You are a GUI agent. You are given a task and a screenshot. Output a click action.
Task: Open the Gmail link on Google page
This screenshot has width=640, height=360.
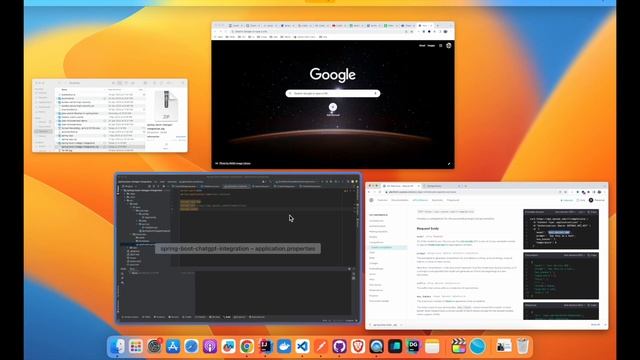click(422, 46)
